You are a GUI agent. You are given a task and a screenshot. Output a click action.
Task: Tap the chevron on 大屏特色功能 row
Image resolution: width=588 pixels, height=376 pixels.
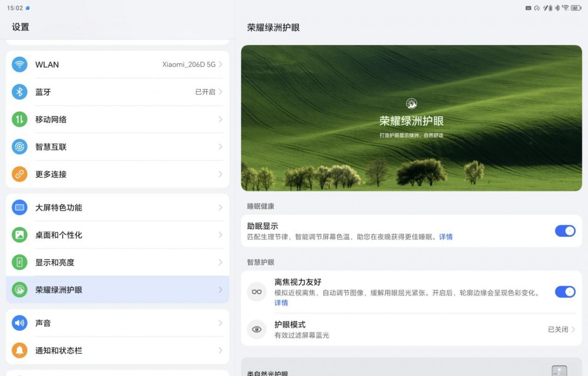[x=220, y=207]
